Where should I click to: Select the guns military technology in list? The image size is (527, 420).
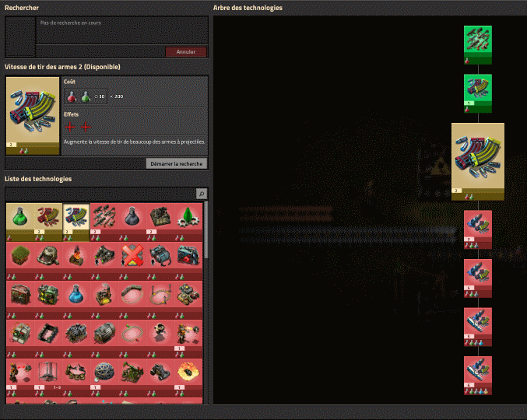104,222
